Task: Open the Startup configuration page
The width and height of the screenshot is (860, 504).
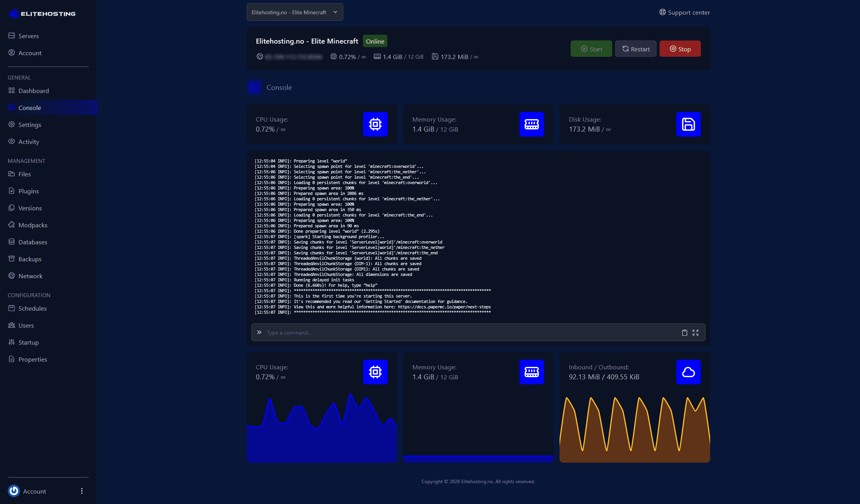Action: 48,342
